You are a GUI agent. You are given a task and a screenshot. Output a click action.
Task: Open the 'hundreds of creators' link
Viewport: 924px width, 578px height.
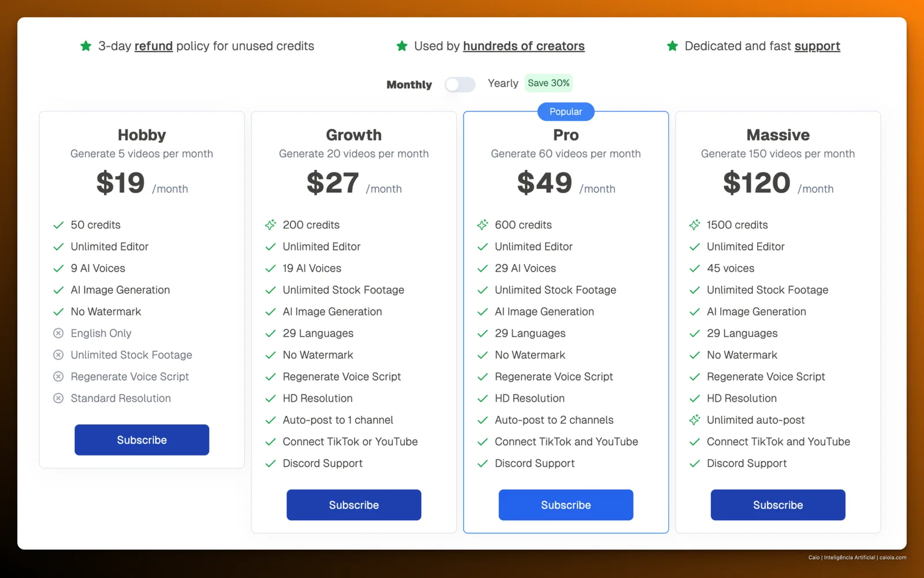pos(524,46)
